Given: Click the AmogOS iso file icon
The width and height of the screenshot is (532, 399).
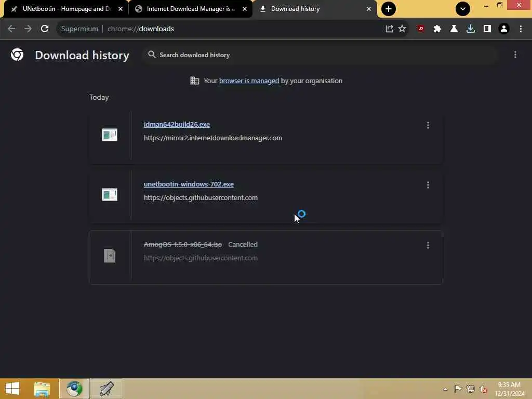Looking at the screenshot, I should pos(110,256).
